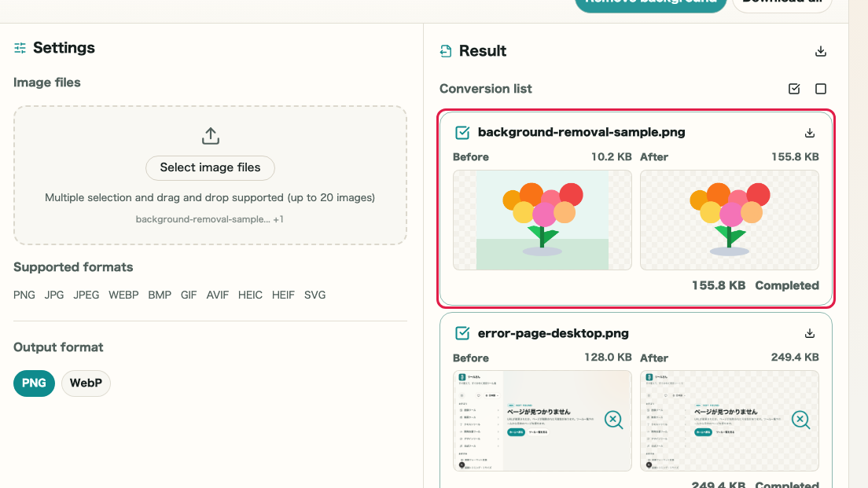
Task: Click the AVIF supported format label
Action: click(x=218, y=295)
